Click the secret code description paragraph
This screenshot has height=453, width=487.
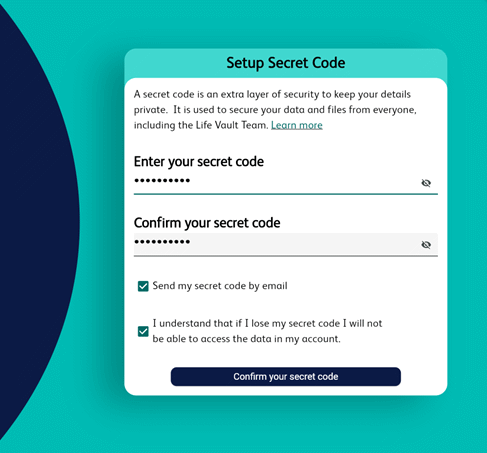[275, 110]
